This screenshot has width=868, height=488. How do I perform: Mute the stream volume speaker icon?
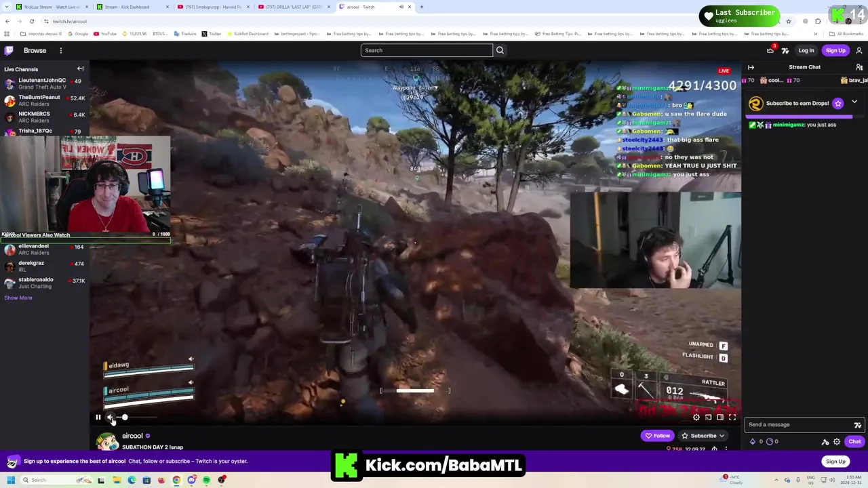(111, 418)
